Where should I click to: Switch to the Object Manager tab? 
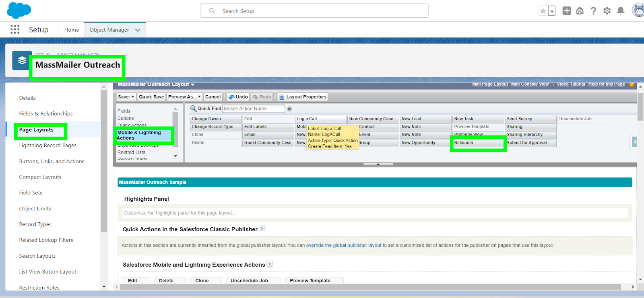[x=109, y=30]
